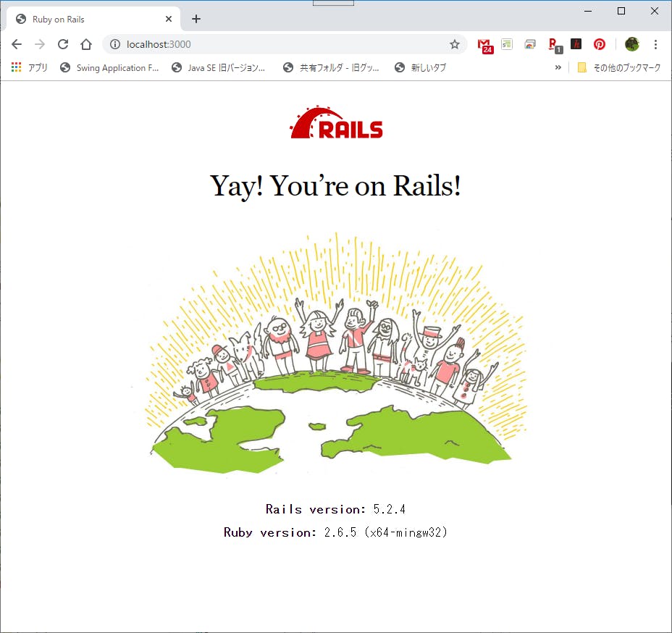Click the Rails logo

[337, 122]
